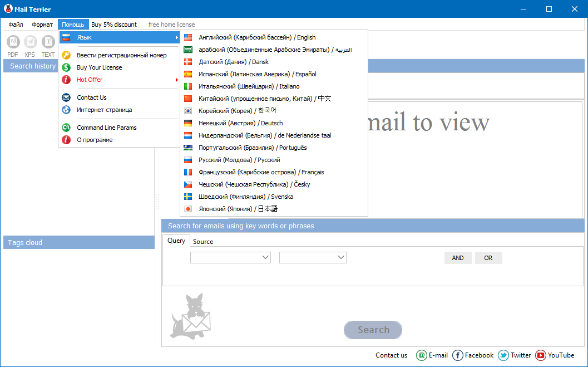Click the Danish flag icon
Image resolution: width=588 pixels, height=367 pixels.
tap(188, 62)
